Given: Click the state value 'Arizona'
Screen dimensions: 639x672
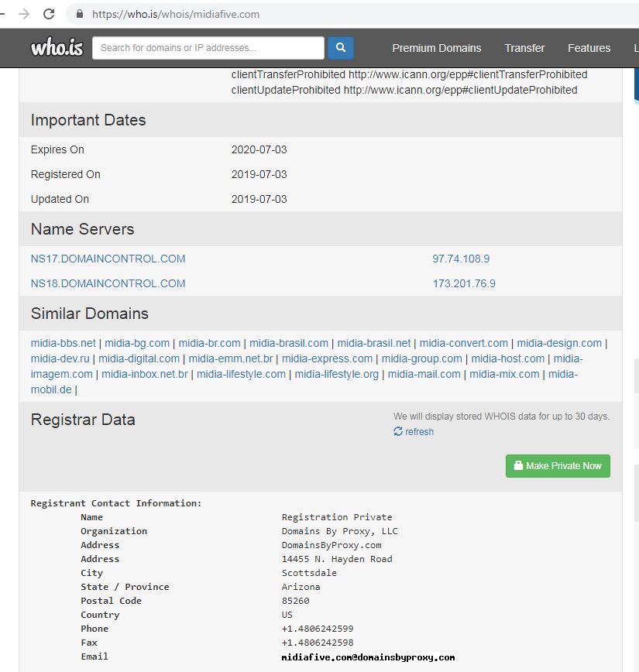Looking at the screenshot, I should (x=301, y=587).
